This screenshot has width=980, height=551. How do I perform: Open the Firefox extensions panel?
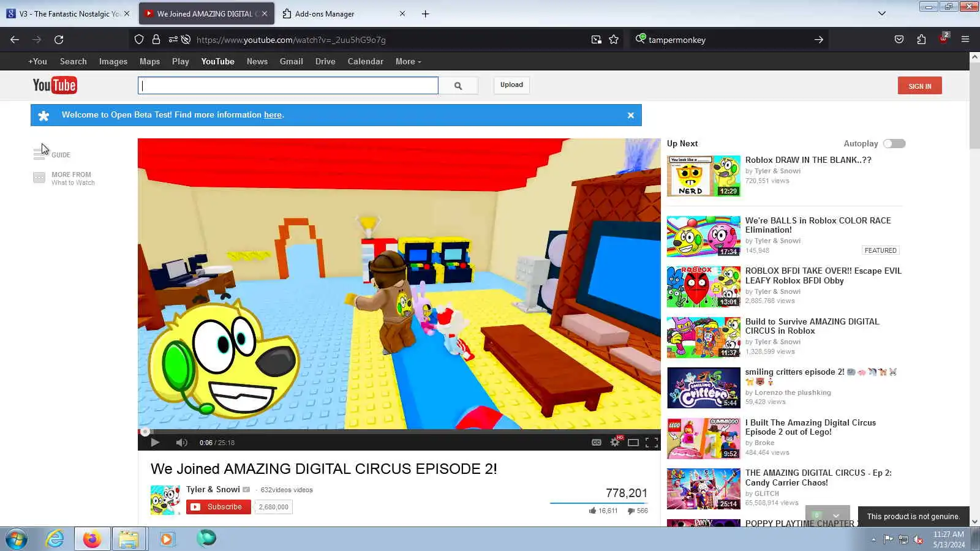point(921,40)
